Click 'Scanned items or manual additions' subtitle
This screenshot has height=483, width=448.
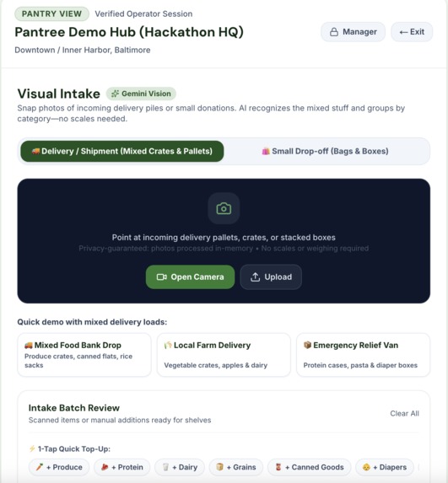click(x=120, y=420)
